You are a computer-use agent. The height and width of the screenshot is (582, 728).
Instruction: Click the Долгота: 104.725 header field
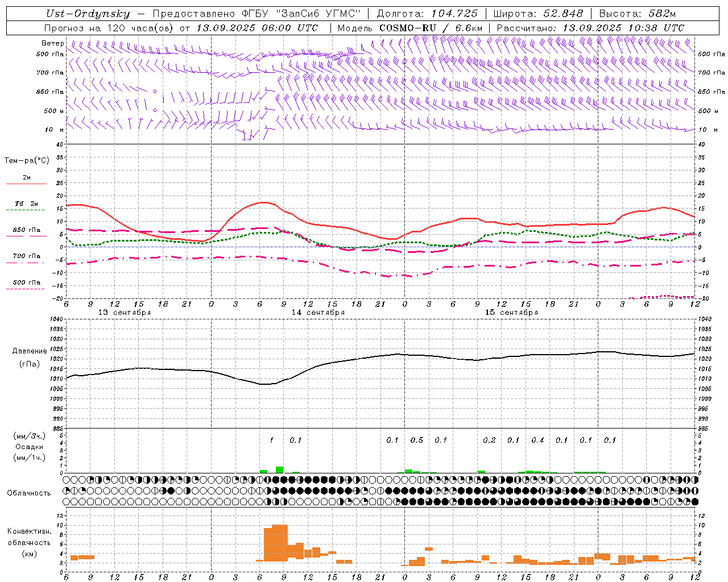click(x=428, y=14)
